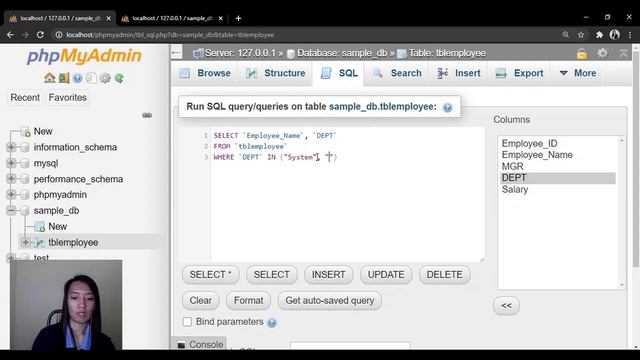Image resolution: width=640 pixels, height=360 pixels.
Task: Open navigation panel settings gear icon
Action: (x=105, y=78)
